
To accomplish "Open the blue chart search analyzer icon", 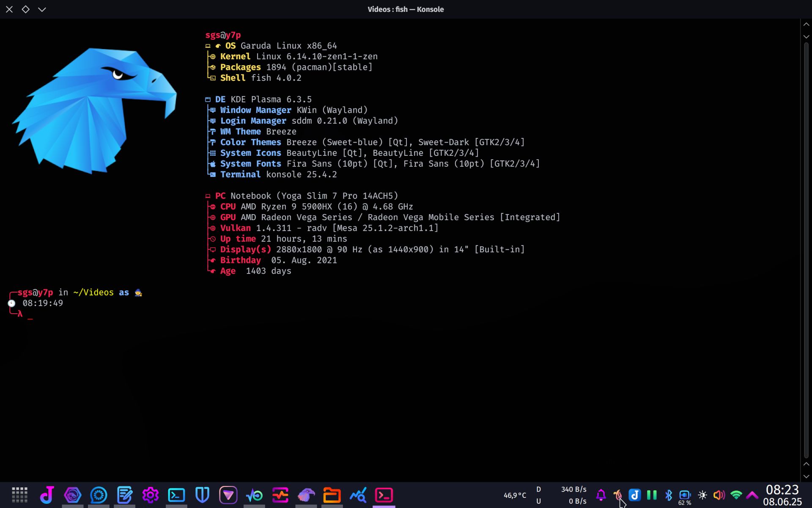I will [x=358, y=495].
